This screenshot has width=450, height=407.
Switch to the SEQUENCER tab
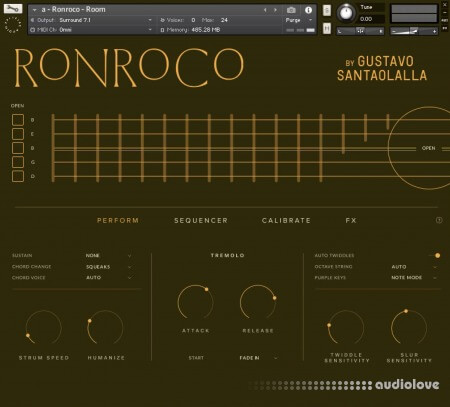pyautogui.click(x=201, y=220)
